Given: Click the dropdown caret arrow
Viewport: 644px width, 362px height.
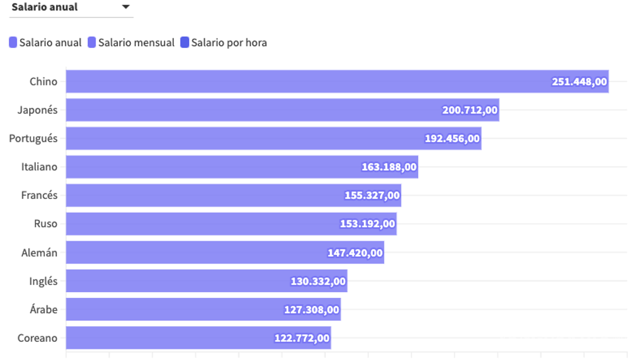Looking at the screenshot, I should click(x=126, y=7).
